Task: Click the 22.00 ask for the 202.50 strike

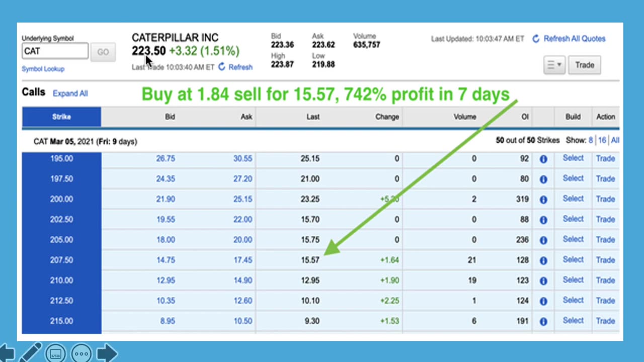Action: [x=243, y=219]
